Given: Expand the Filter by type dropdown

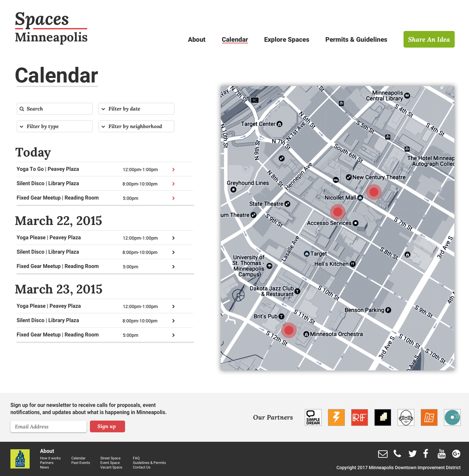Looking at the screenshot, I should point(55,126).
